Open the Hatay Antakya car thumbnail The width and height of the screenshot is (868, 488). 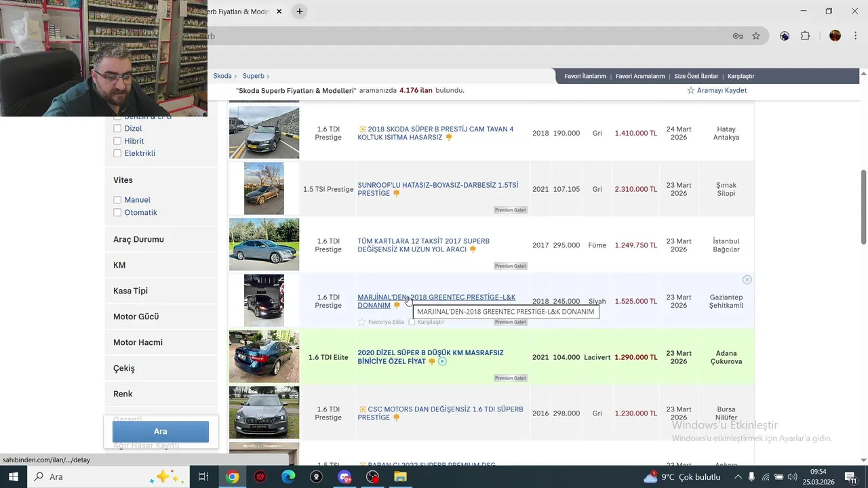point(264,133)
